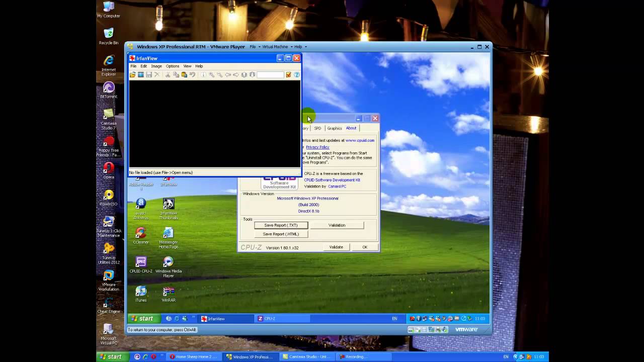Switch to CPU-Z in the VM taskbar

point(283,318)
